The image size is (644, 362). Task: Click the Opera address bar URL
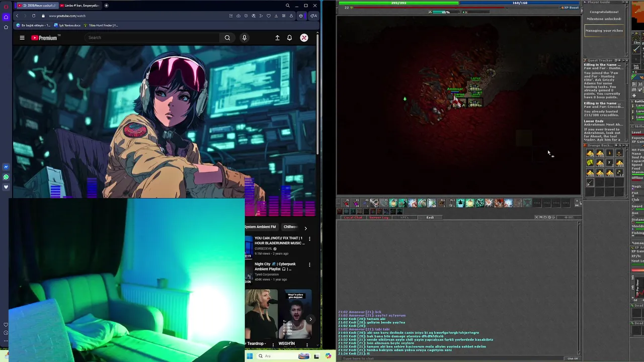pos(67,16)
